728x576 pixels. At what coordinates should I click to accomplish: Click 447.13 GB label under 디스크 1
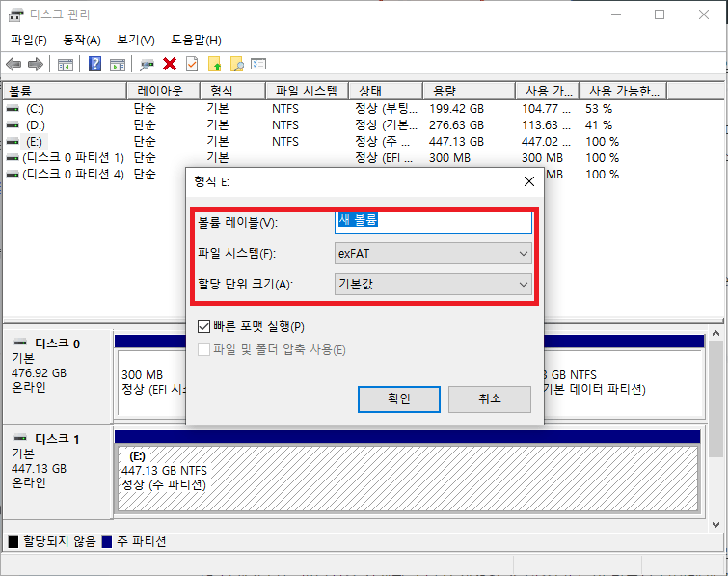click(39, 468)
